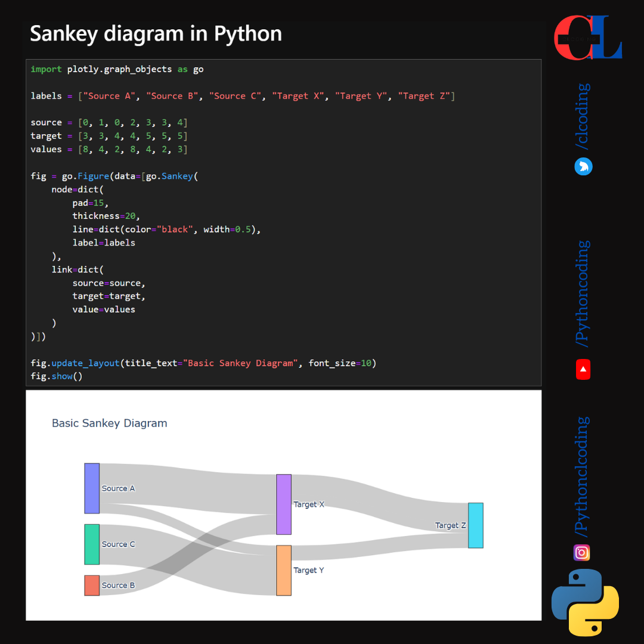Select the green Source C node
This screenshot has width=644, height=644.
(x=92, y=544)
